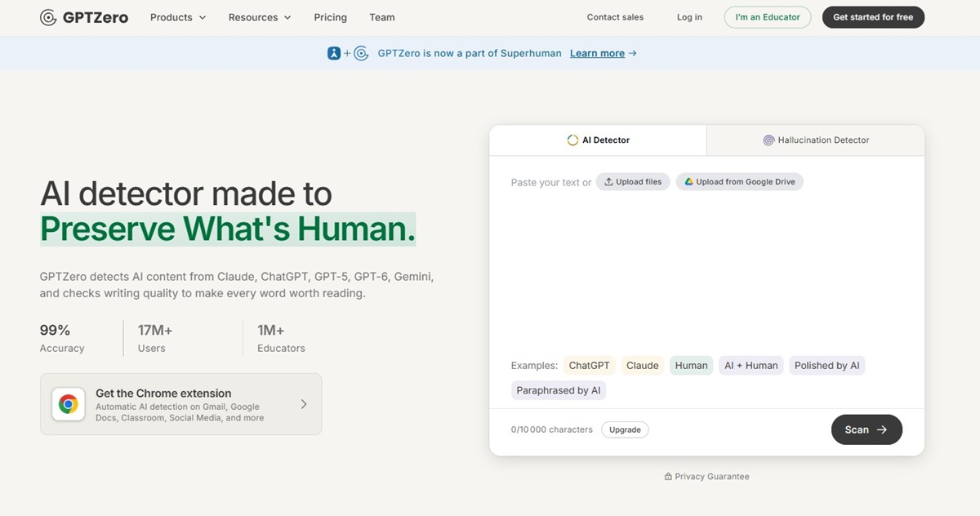980x516 pixels.
Task: Open the Team page
Action: coord(382,17)
